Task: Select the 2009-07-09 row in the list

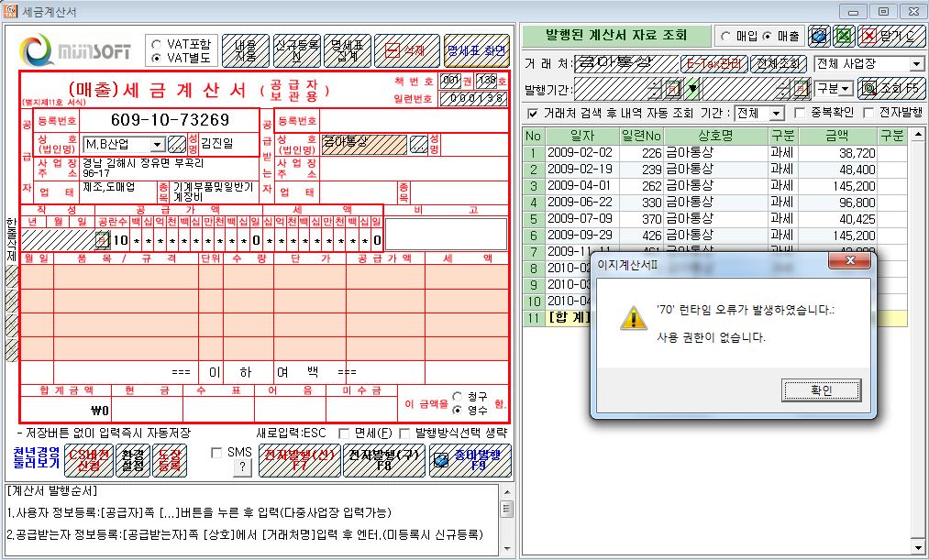Action: [714, 219]
